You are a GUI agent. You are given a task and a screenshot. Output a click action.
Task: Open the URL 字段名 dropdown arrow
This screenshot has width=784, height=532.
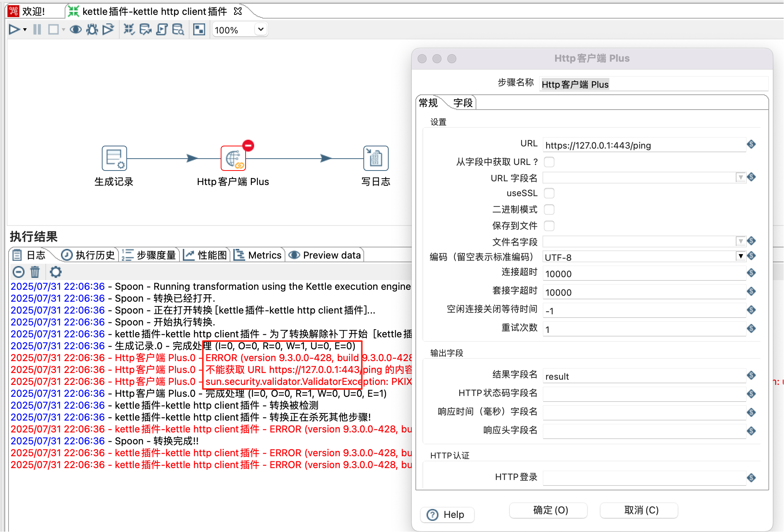[x=741, y=177]
